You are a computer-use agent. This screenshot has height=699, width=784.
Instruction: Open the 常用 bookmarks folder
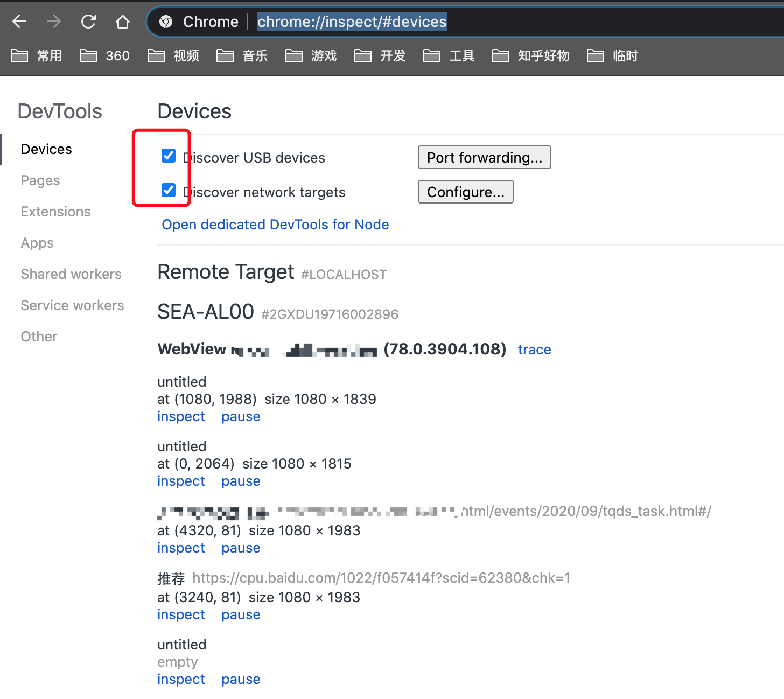click(x=37, y=55)
